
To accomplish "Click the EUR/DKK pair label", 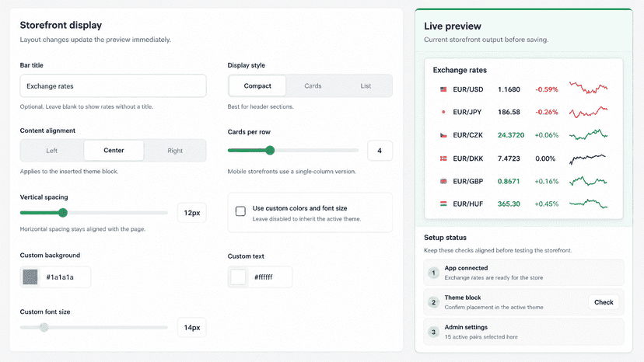I will point(467,158).
